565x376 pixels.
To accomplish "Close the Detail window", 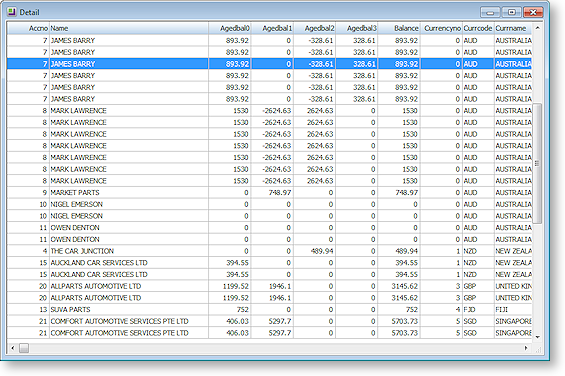I will pyautogui.click(x=533, y=12).
